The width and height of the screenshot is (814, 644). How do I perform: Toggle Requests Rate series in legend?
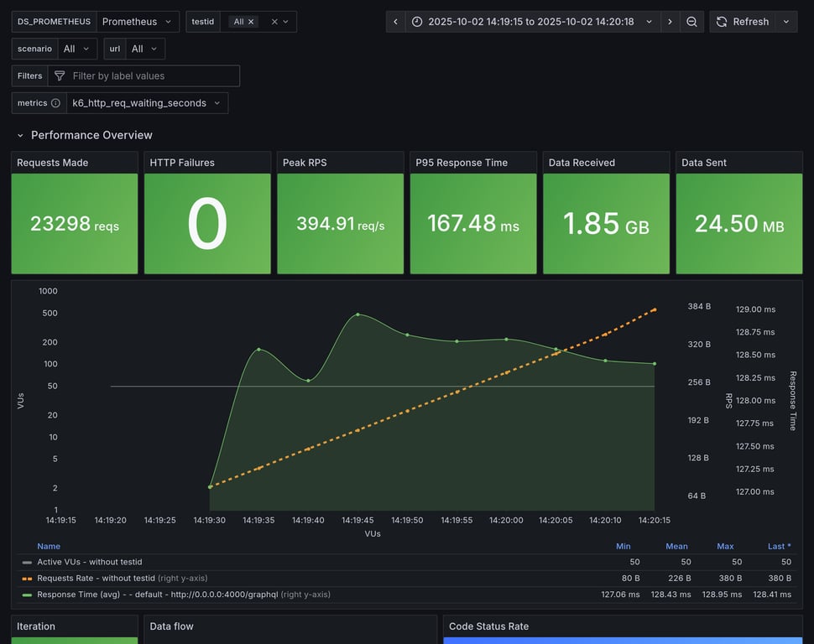pyautogui.click(x=96, y=578)
